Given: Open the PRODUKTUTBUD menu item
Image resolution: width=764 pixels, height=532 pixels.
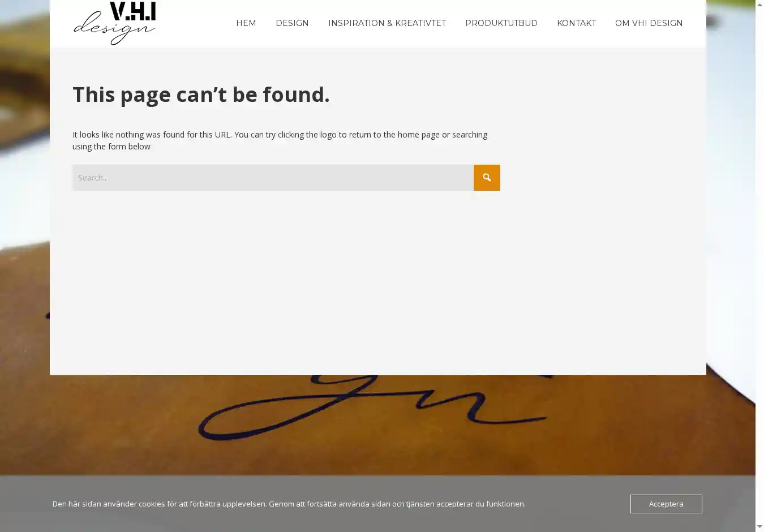Looking at the screenshot, I should click(x=501, y=23).
